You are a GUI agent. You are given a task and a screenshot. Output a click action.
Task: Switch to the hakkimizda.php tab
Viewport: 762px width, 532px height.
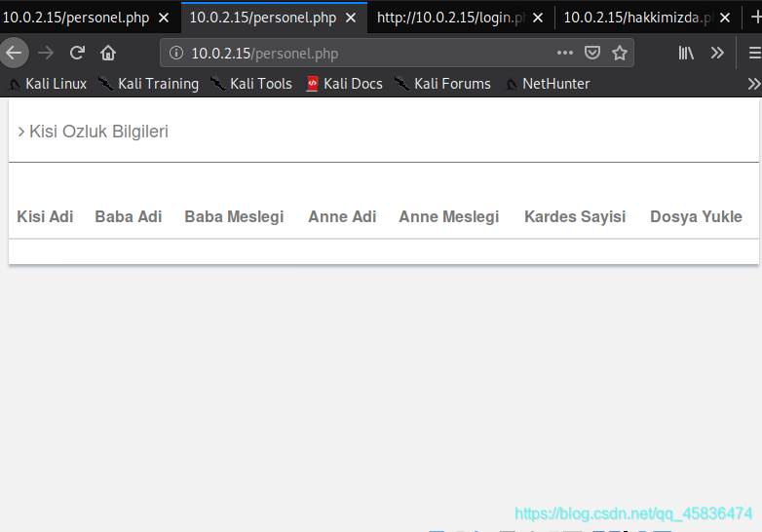point(638,18)
